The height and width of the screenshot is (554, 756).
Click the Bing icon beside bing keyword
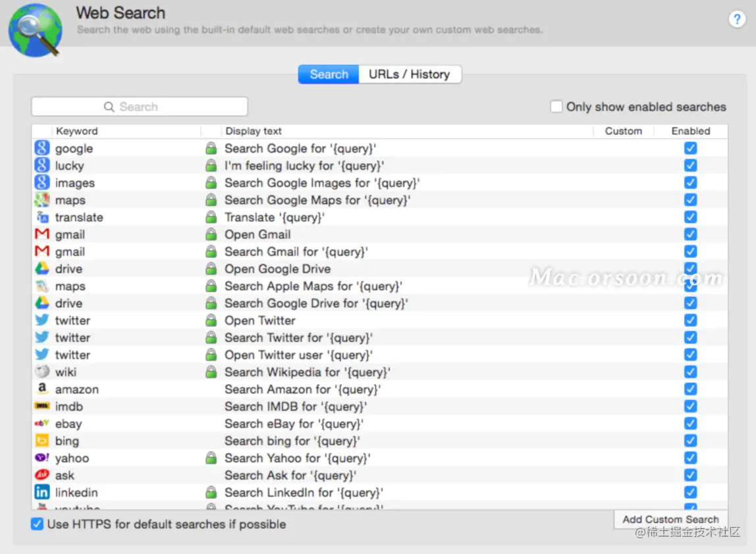pyautogui.click(x=42, y=440)
